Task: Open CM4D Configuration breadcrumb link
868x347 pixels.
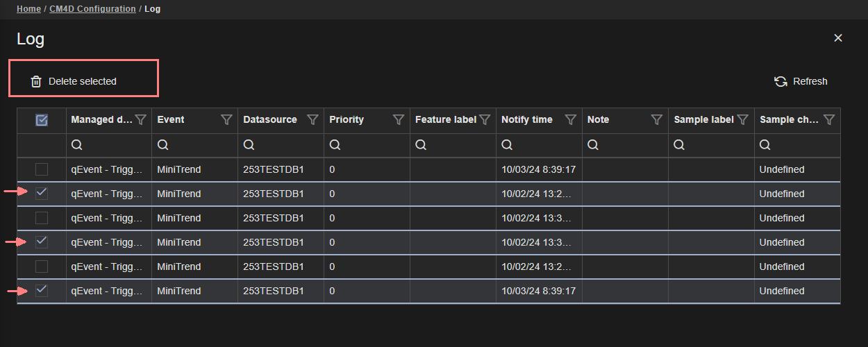Action: 92,9
